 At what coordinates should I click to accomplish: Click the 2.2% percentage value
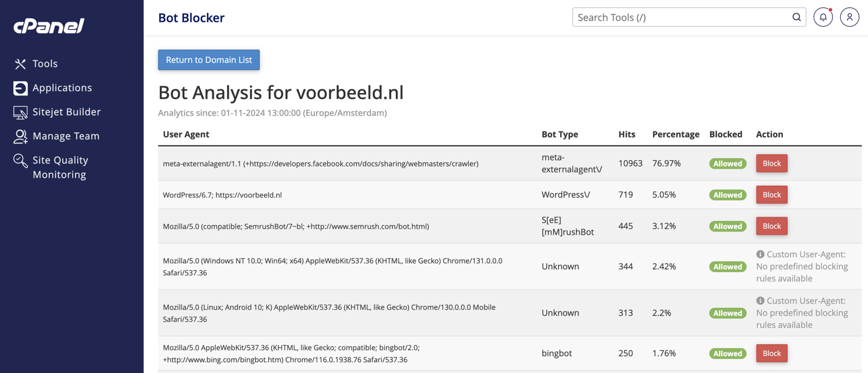coord(662,313)
